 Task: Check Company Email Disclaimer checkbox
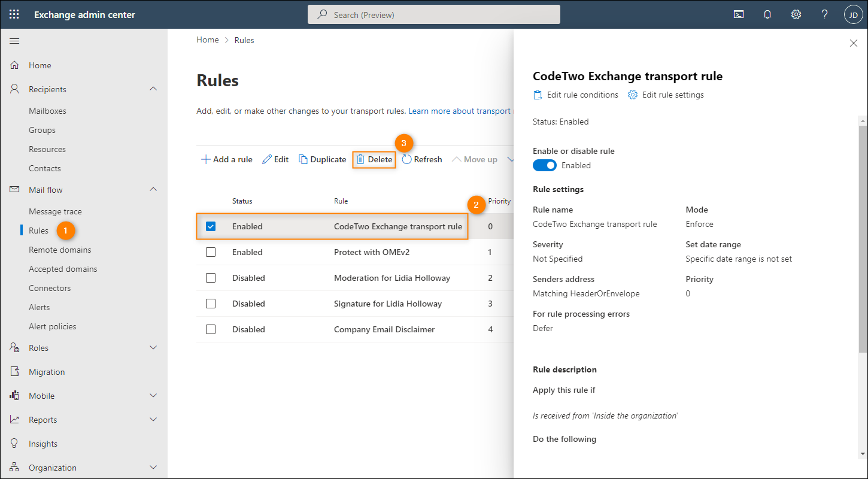pyautogui.click(x=211, y=329)
